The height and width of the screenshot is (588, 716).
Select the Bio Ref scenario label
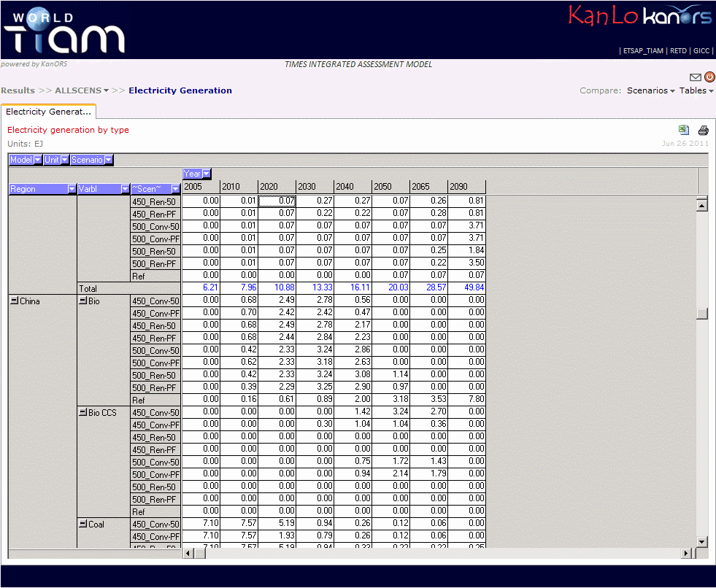[x=155, y=401]
